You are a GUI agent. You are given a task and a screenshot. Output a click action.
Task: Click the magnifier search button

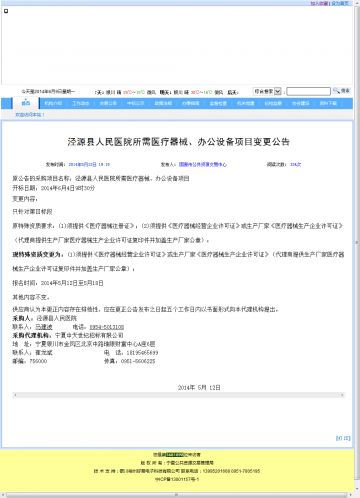(x=341, y=91)
